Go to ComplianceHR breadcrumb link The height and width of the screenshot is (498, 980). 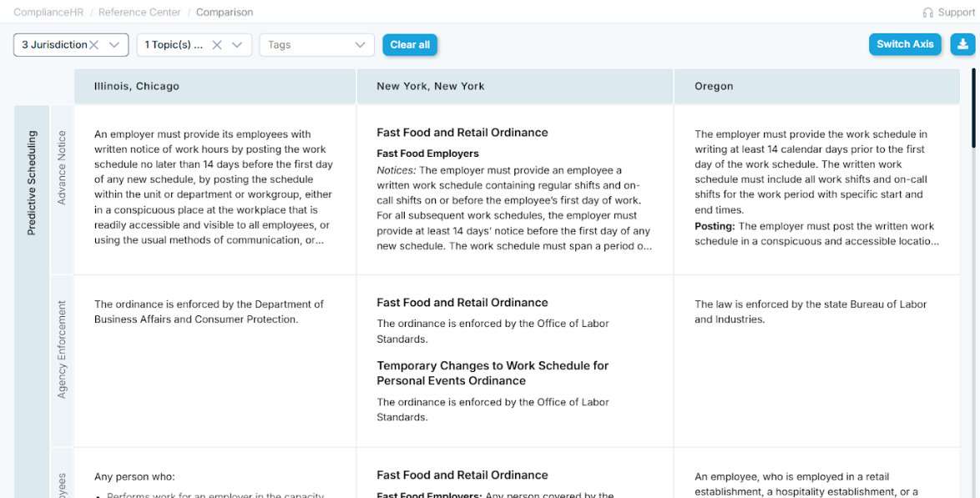(x=48, y=13)
